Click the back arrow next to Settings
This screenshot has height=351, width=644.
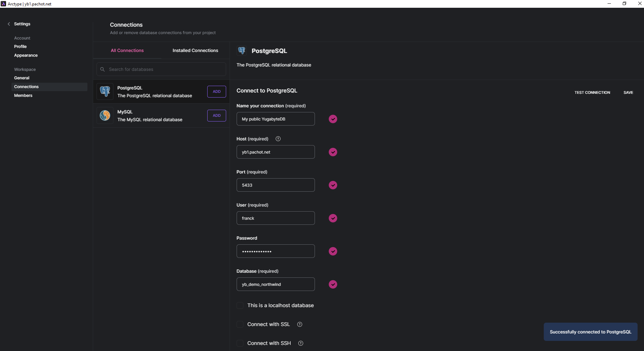(x=9, y=24)
